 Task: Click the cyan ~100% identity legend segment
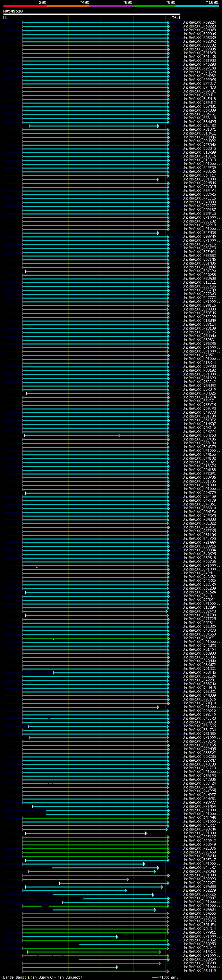click(x=197, y=6)
